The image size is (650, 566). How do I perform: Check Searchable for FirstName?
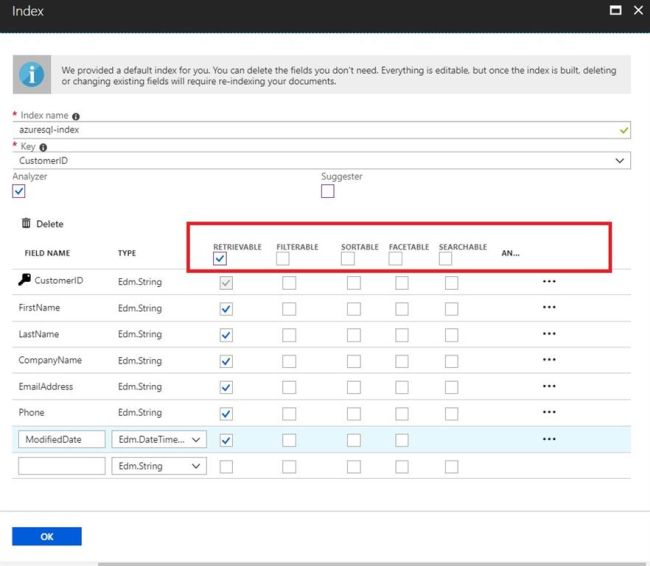tap(451, 309)
